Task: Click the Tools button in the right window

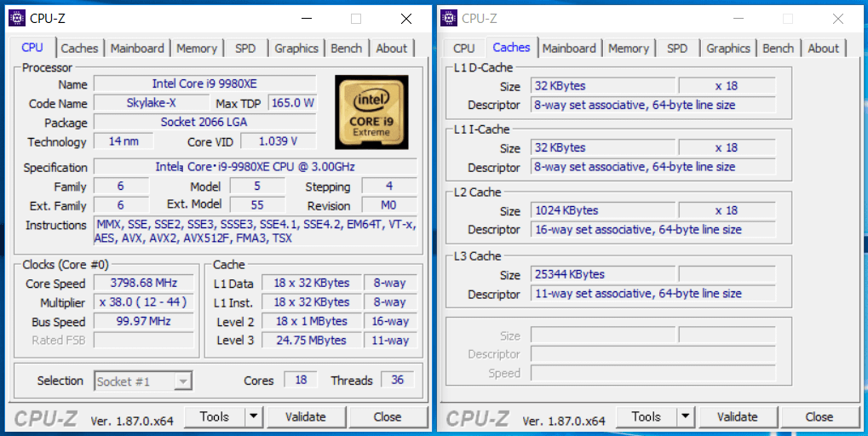Action: point(646,416)
